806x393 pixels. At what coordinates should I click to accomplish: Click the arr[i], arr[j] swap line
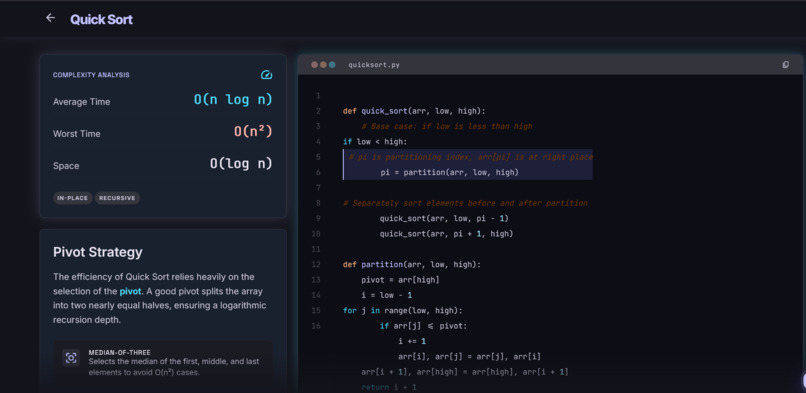[x=469, y=357]
